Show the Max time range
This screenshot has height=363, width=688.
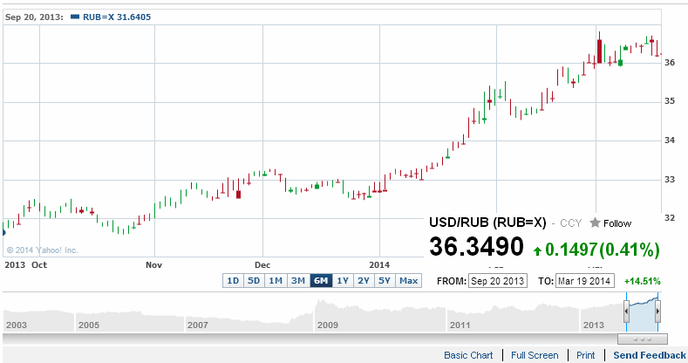(408, 280)
